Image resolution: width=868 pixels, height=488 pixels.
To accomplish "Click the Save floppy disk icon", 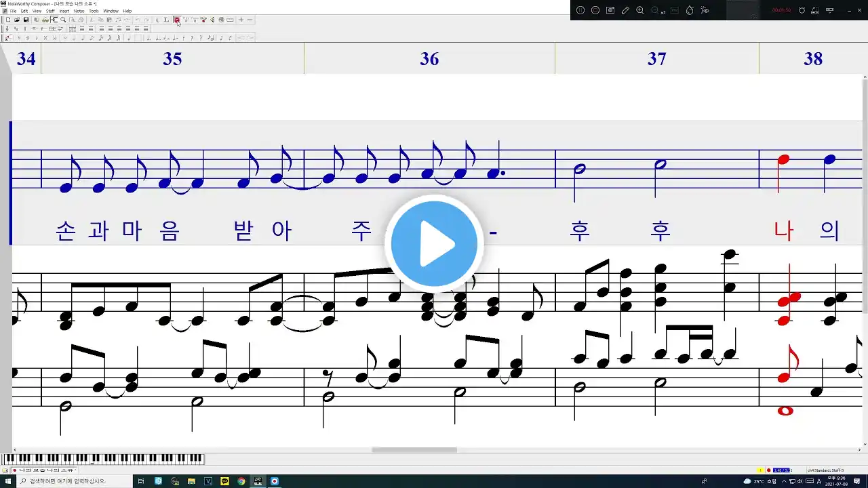I will coord(26,20).
